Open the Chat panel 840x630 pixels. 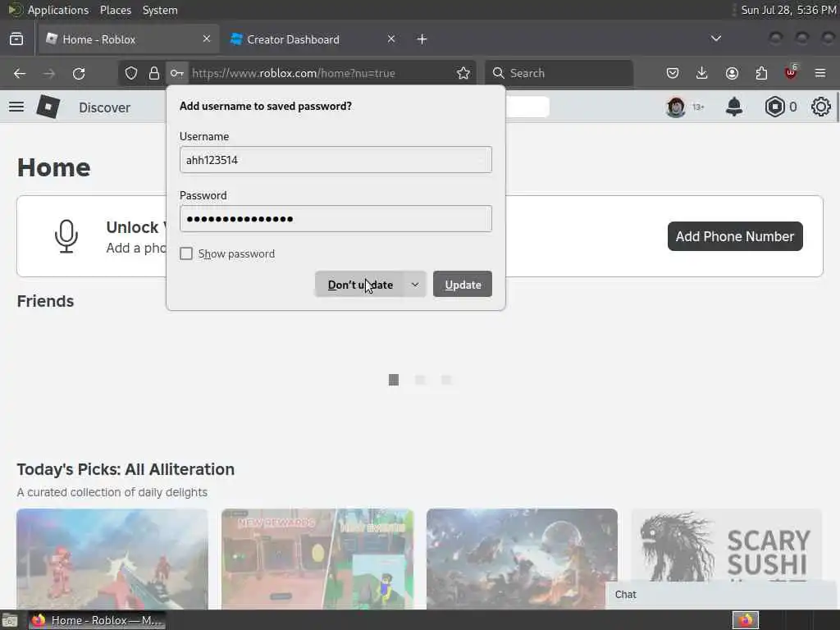[x=720, y=595]
